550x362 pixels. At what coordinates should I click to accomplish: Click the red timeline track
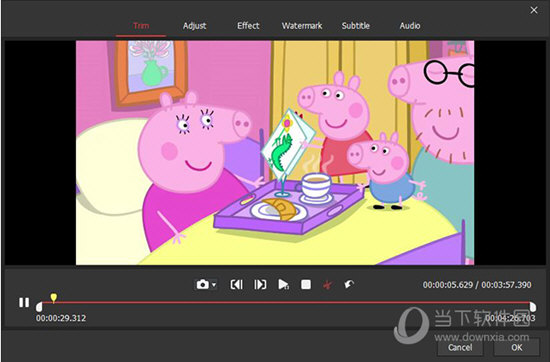coord(286,302)
